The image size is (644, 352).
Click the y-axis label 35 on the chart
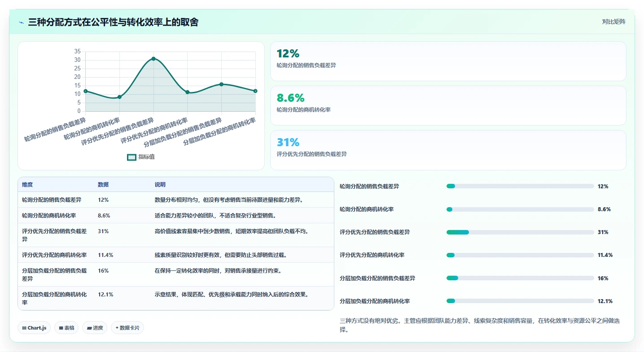pos(77,52)
